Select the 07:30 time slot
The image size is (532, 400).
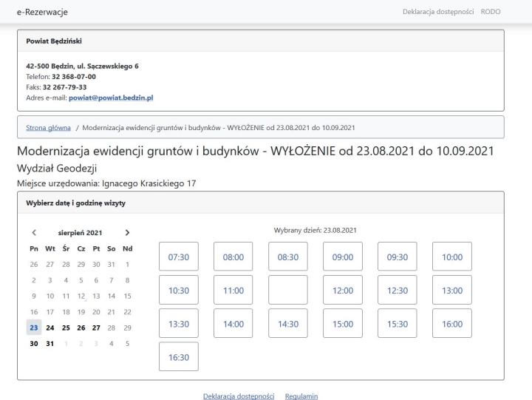(x=178, y=257)
